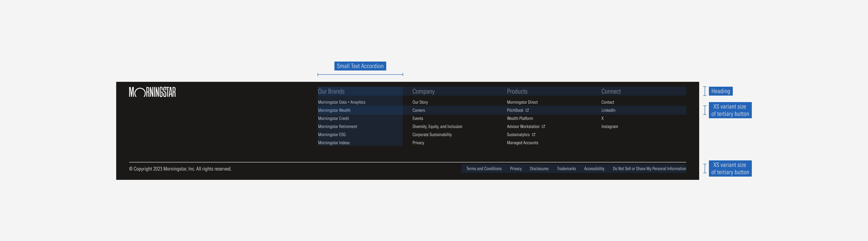
Task: Open the Morningstar Data + Anaytics link
Action: coord(342,102)
